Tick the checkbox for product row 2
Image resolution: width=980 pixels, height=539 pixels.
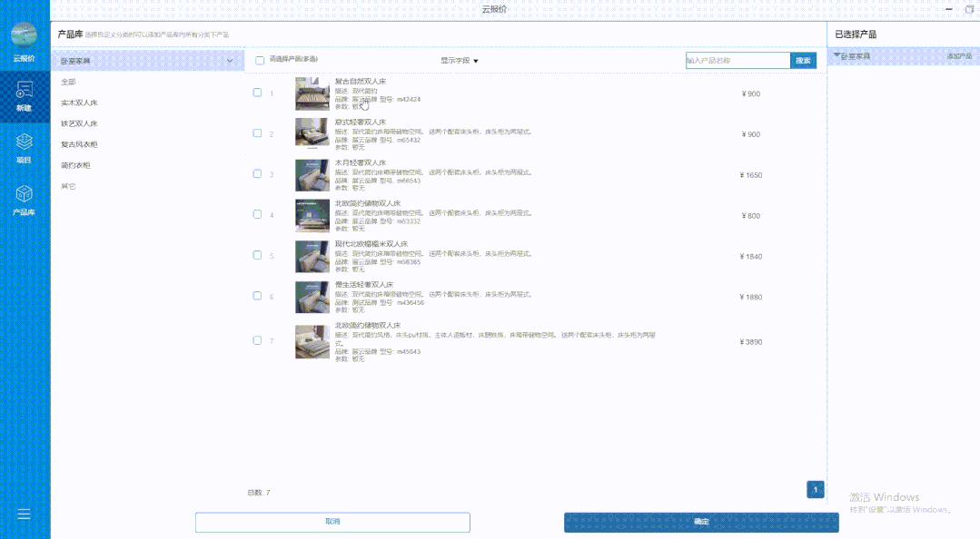[x=257, y=133]
